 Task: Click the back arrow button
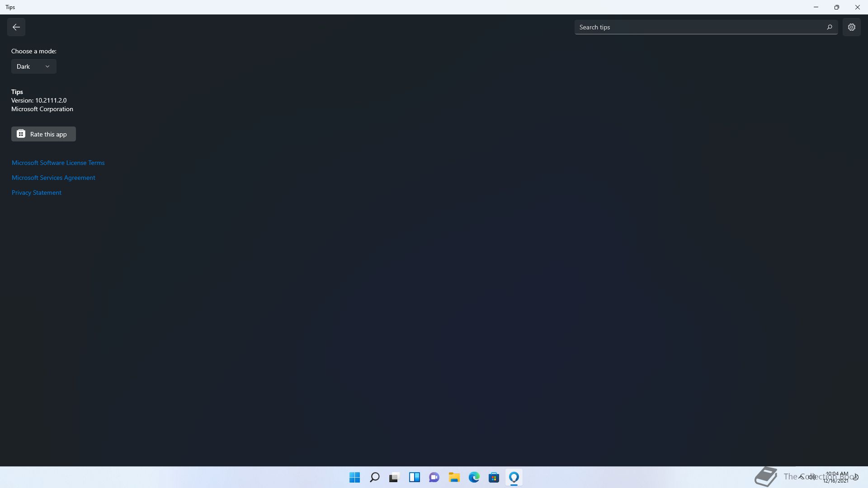[16, 27]
